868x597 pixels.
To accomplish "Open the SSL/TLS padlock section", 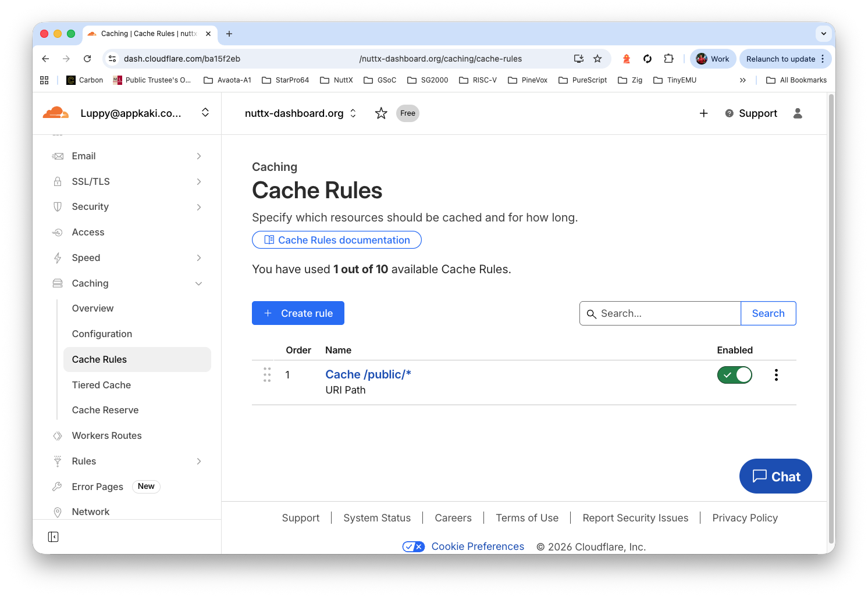I will click(x=57, y=181).
